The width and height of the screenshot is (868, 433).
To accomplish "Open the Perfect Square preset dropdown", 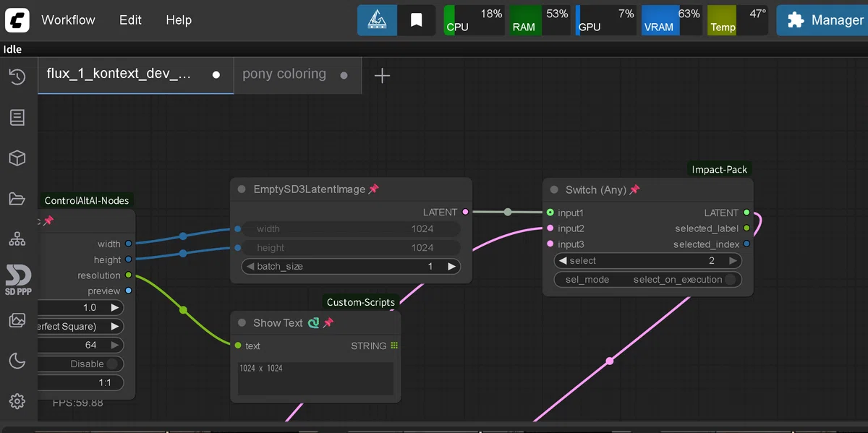I will 80,326.
